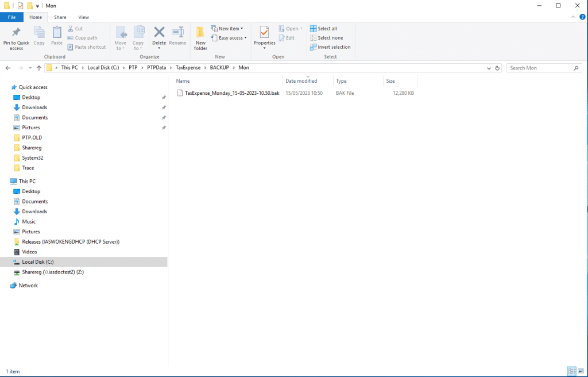Open the Move to dropdown
The image size is (588, 377).
click(x=121, y=39)
